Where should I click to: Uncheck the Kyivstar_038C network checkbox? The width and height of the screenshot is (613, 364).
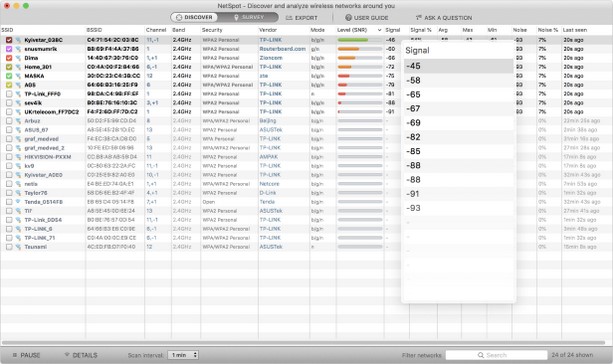(9, 40)
